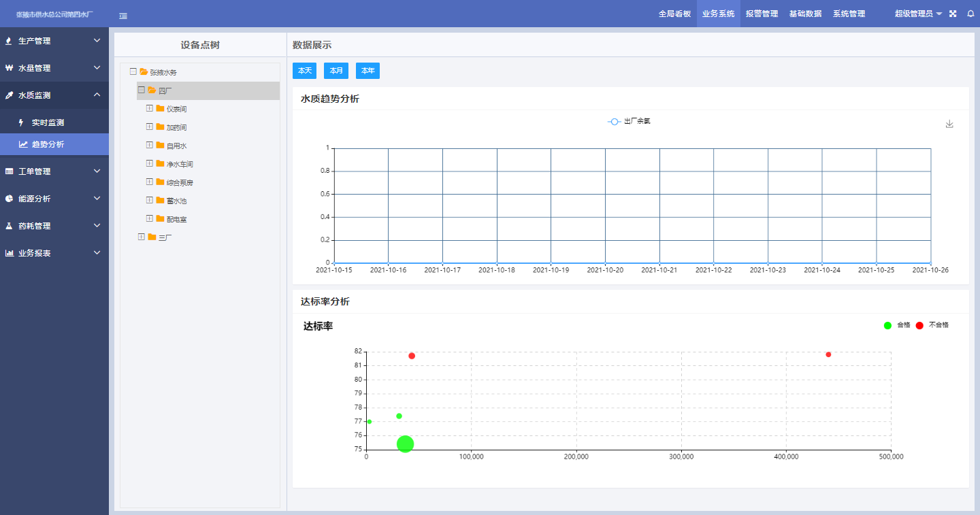The image size is (980, 515).
Task: Click the pie chart icon for 能源分析
Action: click(9, 199)
